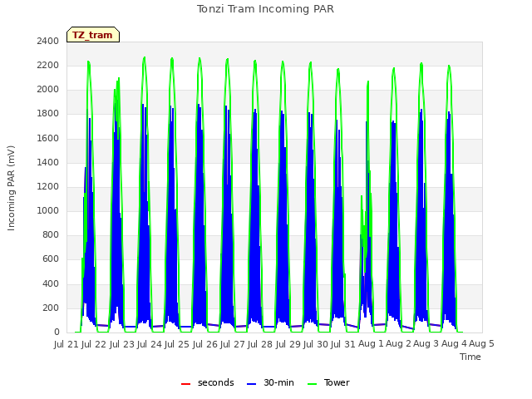Click the Jul 30 x-axis date
The width and height of the screenshot is (532, 399).
click(316, 344)
